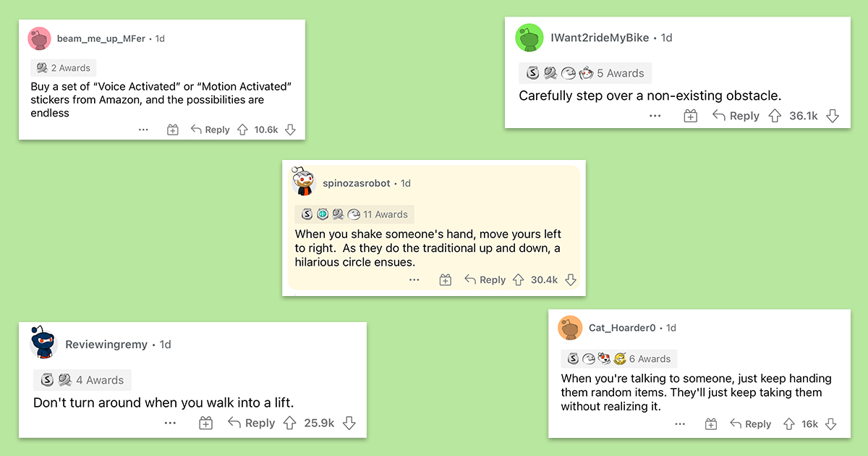Viewport: 868px width, 456px height.
Task: Downvote Cat_Hoarder0's comment
Action: [830, 424]
